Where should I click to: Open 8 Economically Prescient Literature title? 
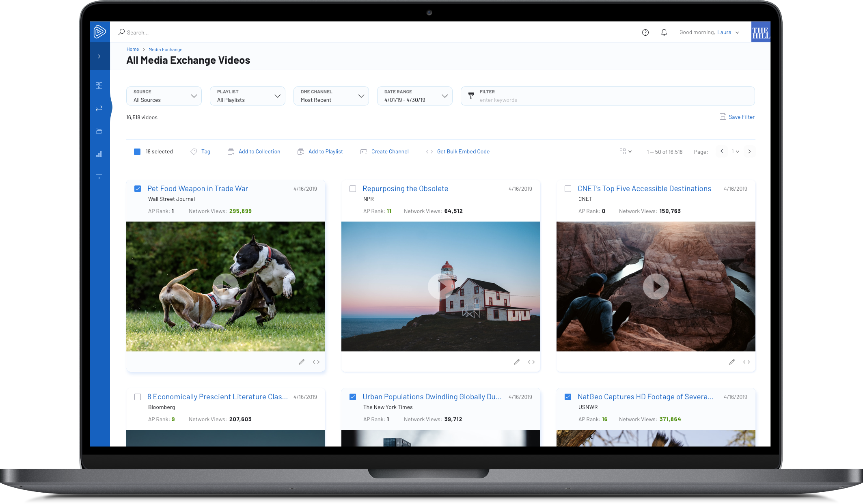(x=218, y=397)
